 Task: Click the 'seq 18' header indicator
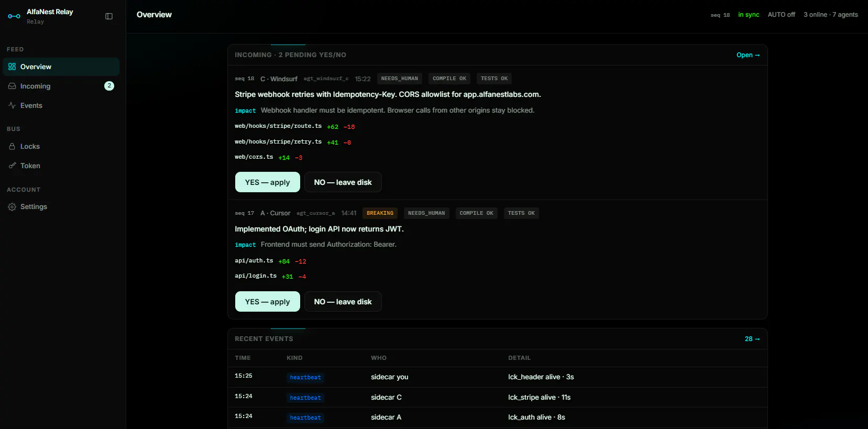720,15
